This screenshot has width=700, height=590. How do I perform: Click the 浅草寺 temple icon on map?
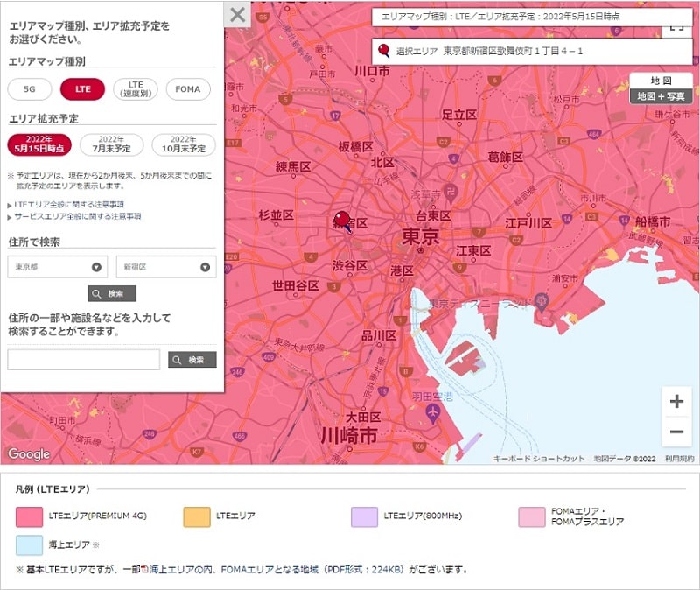click(451, 193)
